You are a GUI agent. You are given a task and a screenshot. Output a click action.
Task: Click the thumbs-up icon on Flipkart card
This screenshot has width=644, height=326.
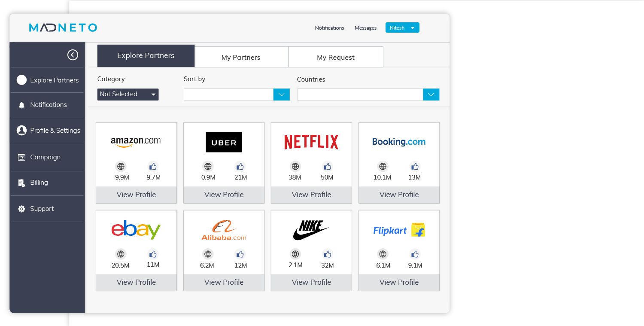point(415,254)
